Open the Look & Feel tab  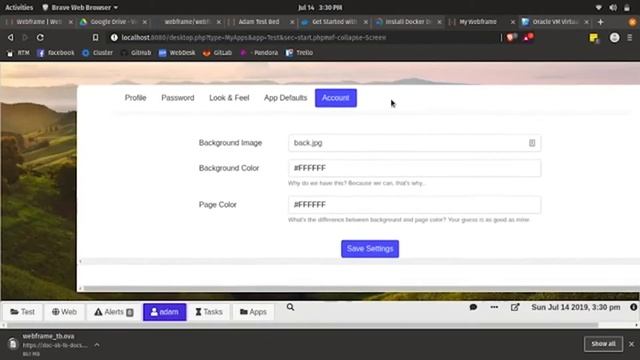tap(229, 98)
